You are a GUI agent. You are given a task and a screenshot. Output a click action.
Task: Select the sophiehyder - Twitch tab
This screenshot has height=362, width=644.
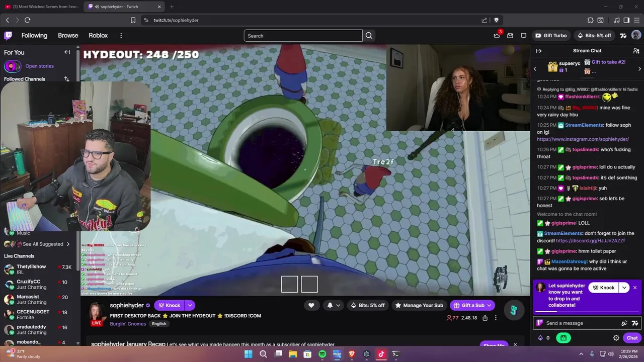tap(124, 7)
